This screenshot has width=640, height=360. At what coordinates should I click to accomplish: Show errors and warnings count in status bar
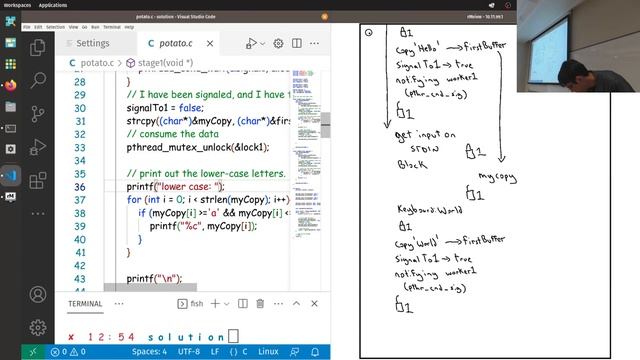(68, 351)
